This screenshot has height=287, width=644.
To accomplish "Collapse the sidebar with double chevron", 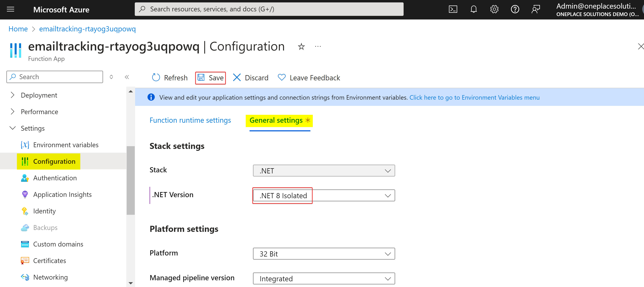I will pyautogui.click(x=127, y=77).
